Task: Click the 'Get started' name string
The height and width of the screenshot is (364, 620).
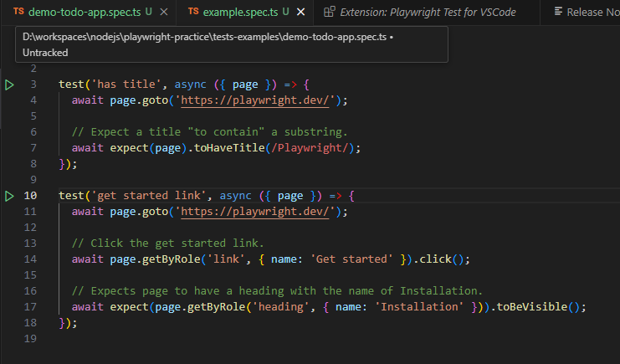Action: (351, 259)
